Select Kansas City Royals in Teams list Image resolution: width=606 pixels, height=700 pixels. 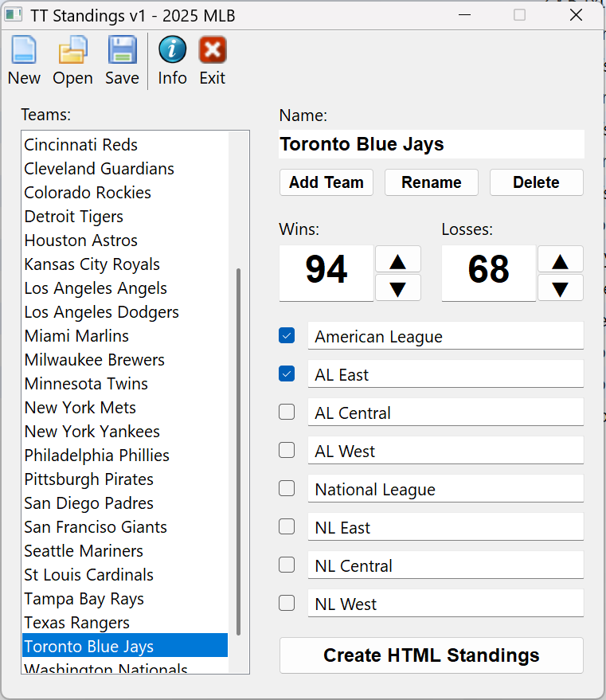tap(125, 264)
